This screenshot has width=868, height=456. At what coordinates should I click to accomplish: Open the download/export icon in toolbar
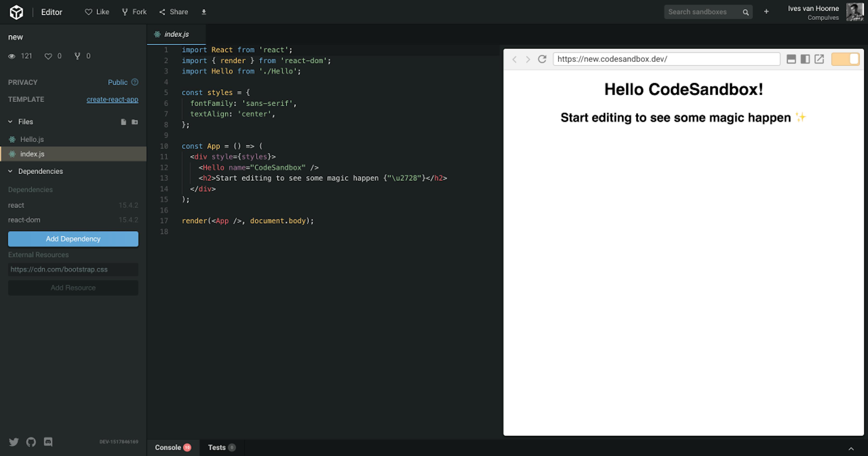(203, 12)
